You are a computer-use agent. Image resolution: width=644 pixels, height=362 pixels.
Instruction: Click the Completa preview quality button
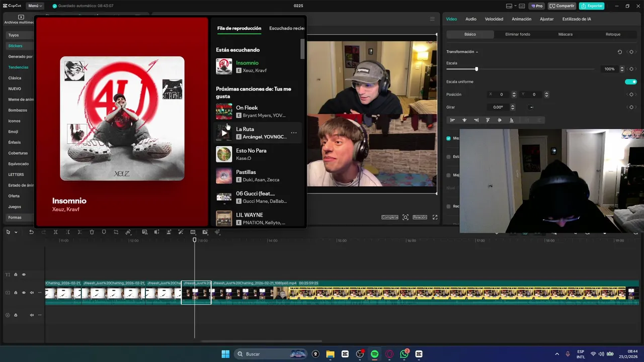pos(390,217)
